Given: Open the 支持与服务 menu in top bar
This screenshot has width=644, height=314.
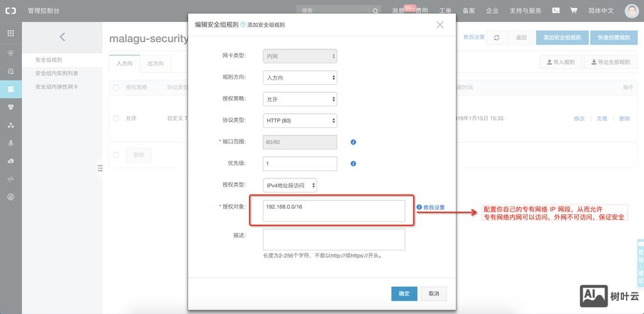Looking at the screenshot, I should point(525,11).
